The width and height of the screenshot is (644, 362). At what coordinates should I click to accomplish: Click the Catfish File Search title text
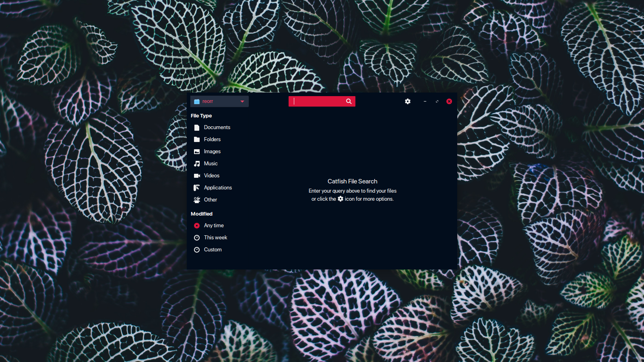click(x=353, y=181)
